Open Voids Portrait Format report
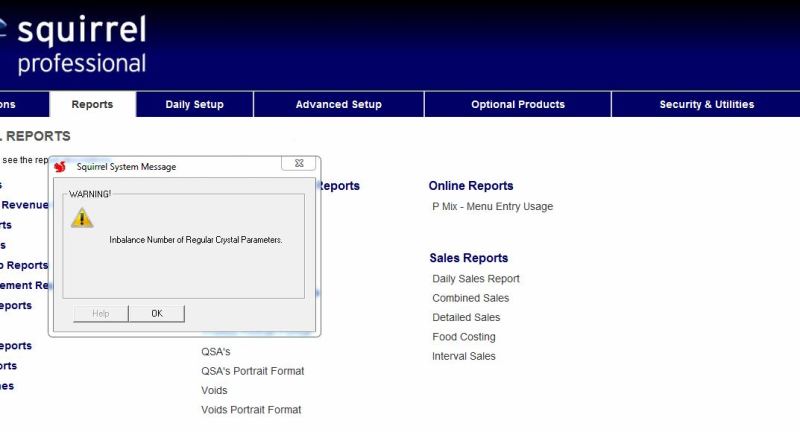800x432 pixels. click(x=251, y=410)
